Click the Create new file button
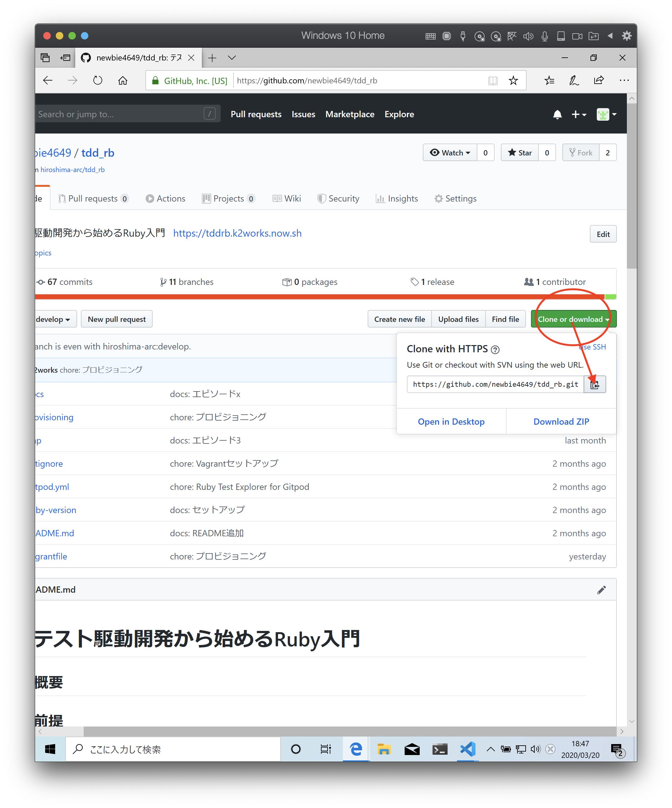Screen dimensions: 672x808 point(399,319)
